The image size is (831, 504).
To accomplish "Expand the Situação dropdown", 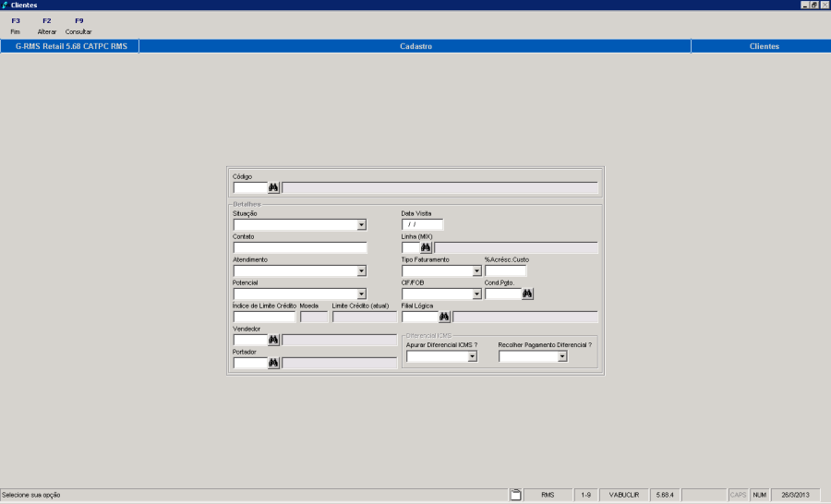I will [361, 224].
